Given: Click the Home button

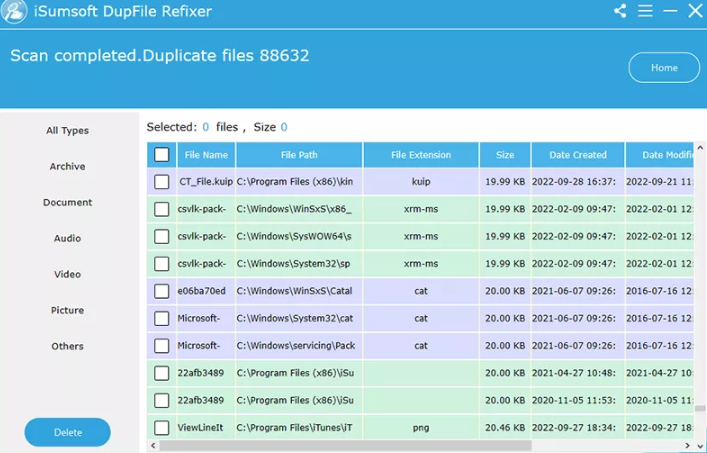Looking at the screenshot, I should 664,68.
